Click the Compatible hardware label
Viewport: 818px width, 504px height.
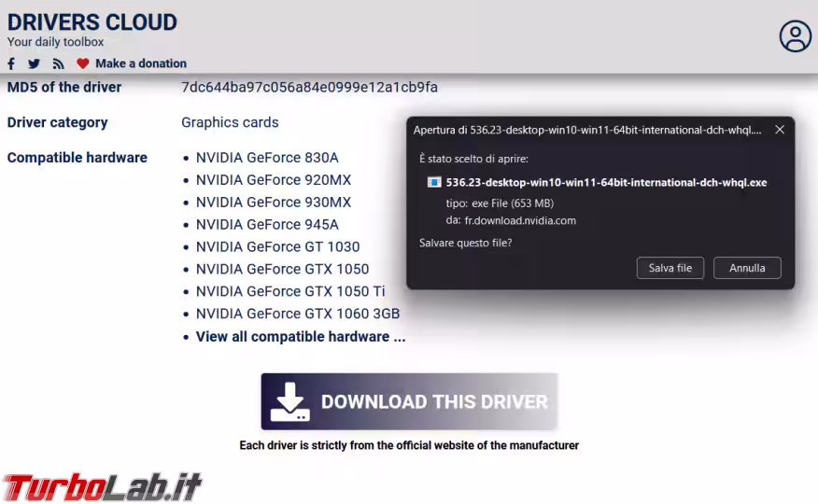click(x=78, y=158)
